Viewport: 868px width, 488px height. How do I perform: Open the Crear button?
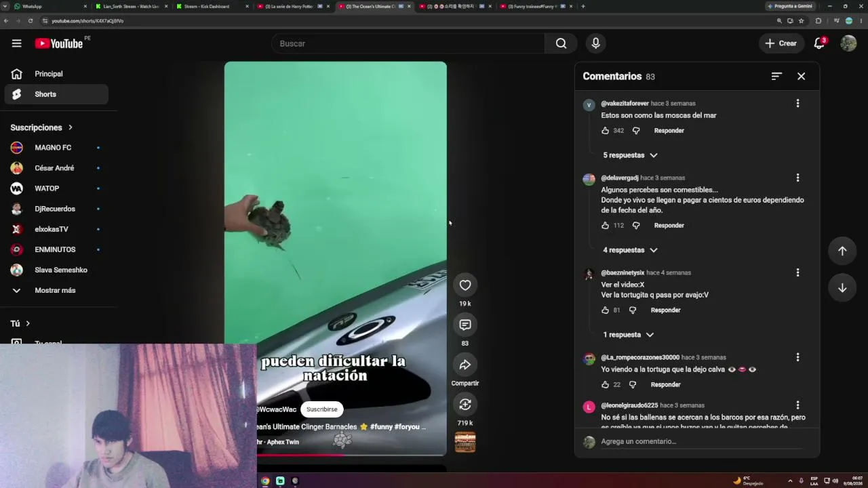click(781, 43)
